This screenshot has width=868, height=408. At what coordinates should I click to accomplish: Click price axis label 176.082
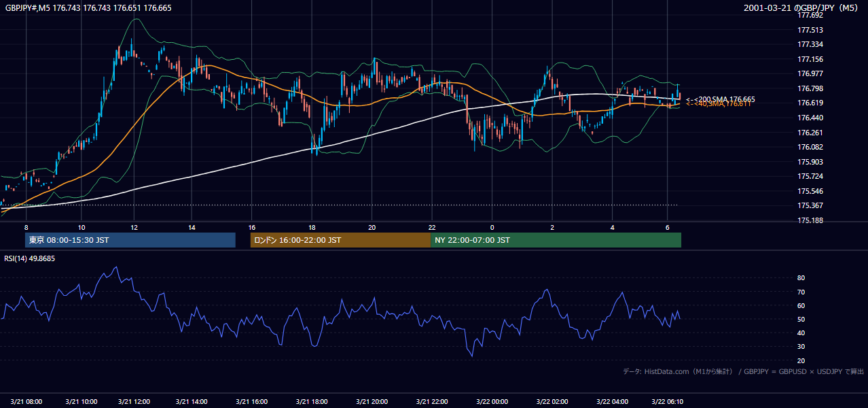click(x=810, y=147)
